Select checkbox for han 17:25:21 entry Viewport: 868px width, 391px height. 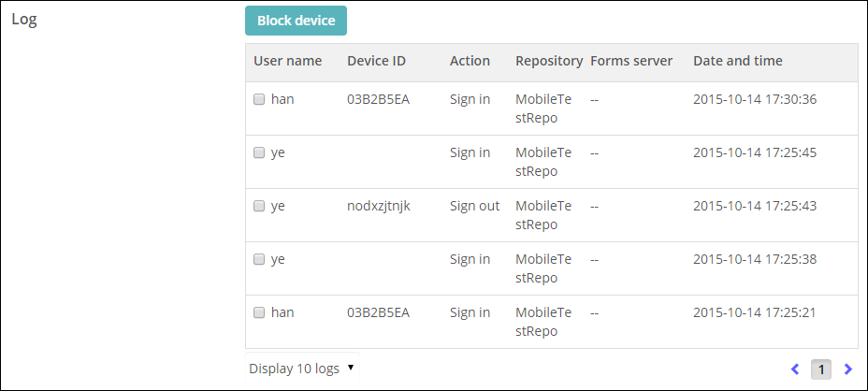click(x=259, y=312)
